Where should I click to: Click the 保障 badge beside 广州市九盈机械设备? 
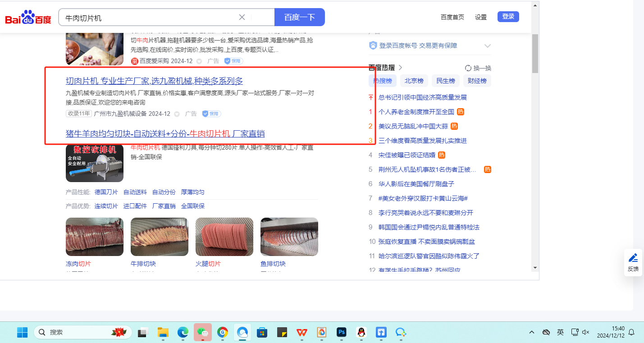[211, 114]
